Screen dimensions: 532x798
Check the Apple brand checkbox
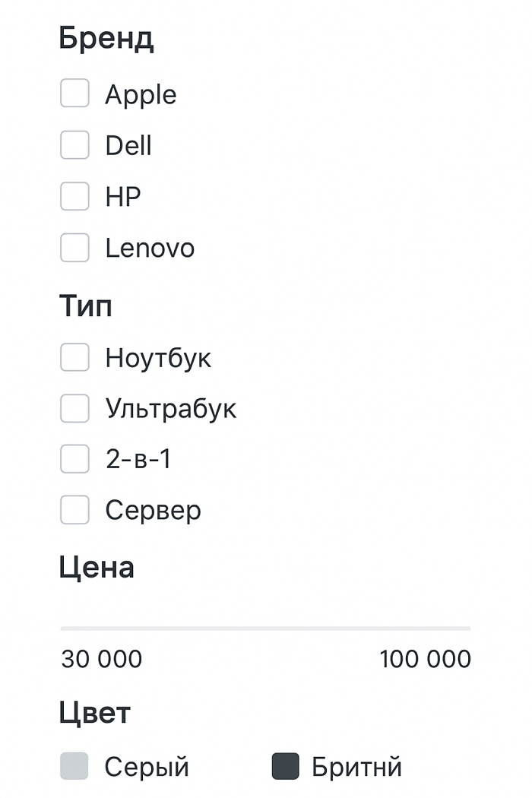[x=74, y=93]
